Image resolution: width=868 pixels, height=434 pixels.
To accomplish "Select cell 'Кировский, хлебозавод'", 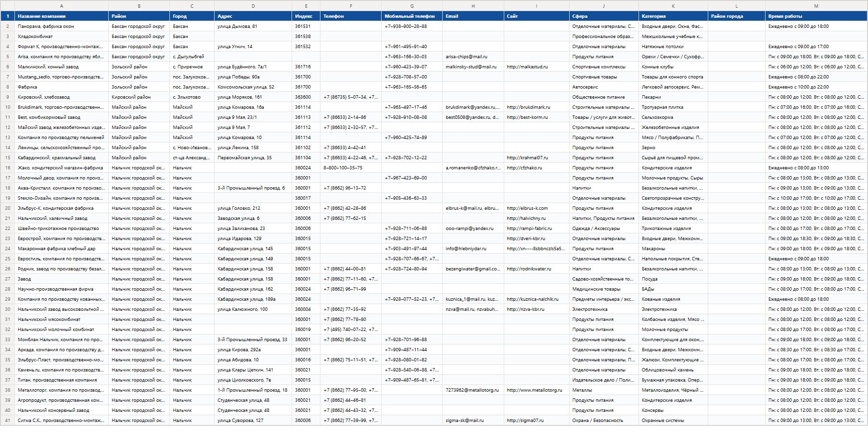I will pyautogui.click(x=62, y=97).
